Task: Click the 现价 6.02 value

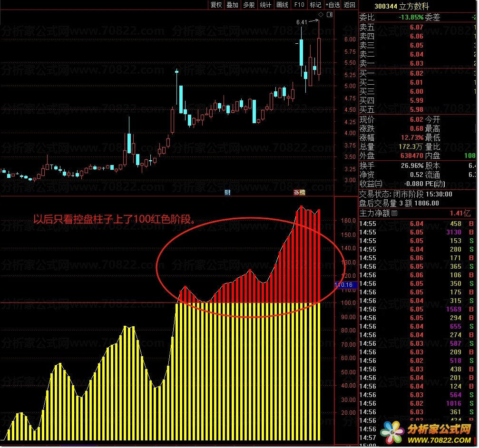Action: [417, 119]
